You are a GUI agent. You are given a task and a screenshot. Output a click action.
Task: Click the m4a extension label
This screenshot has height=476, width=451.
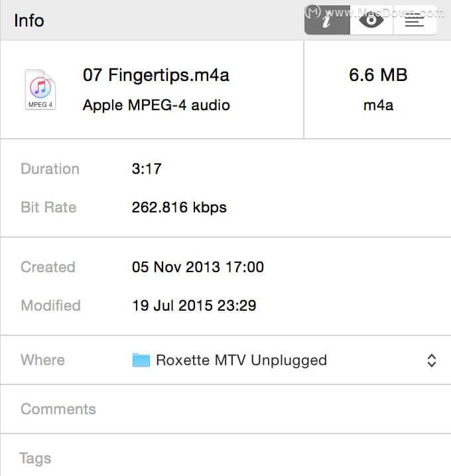(378, 106)
